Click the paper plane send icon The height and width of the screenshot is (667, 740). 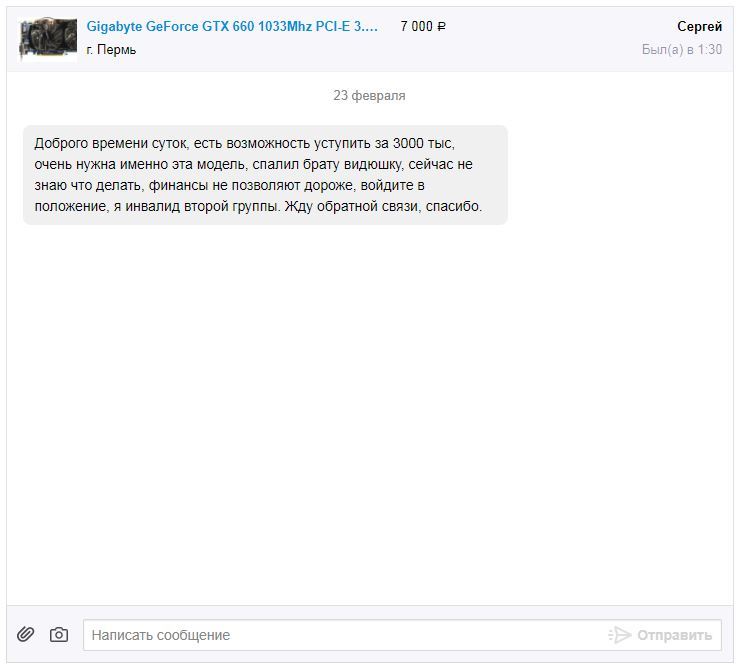[620, 635]
